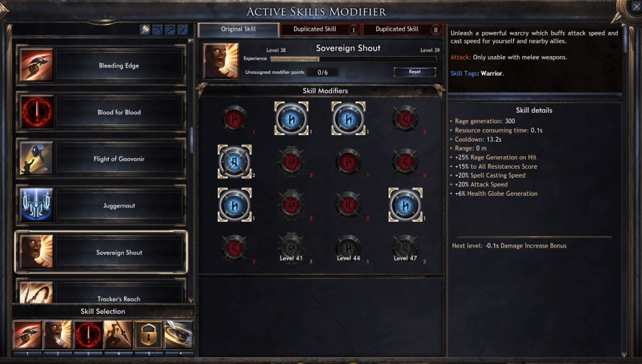This screenshot has width=642, height=364.
Task: Click the locked fifth skill slot
Action: click(x=148, y=335)
